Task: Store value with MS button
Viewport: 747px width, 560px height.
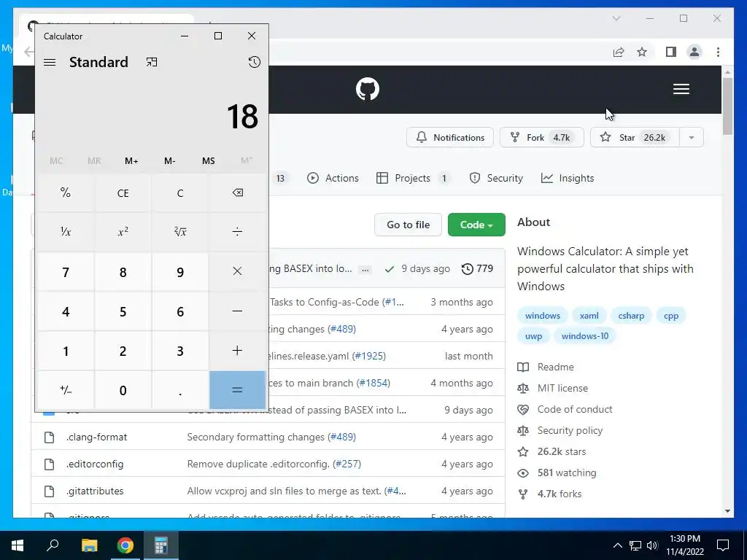Action: [208, 161]
